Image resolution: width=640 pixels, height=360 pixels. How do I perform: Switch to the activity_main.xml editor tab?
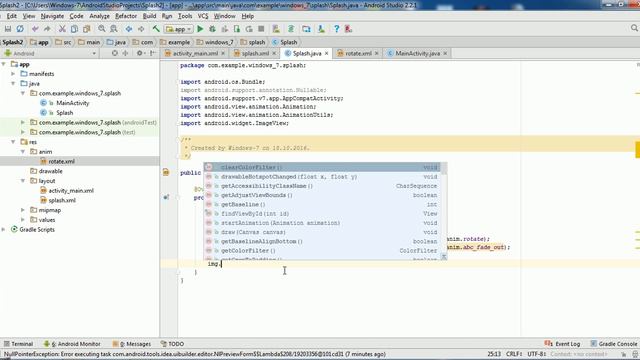click(195, 53)
